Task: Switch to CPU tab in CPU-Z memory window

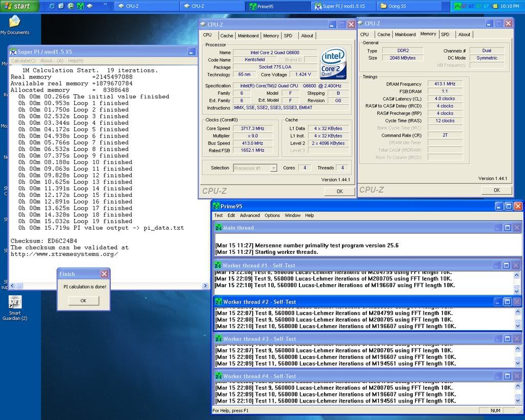Action: tap(365, 34)
